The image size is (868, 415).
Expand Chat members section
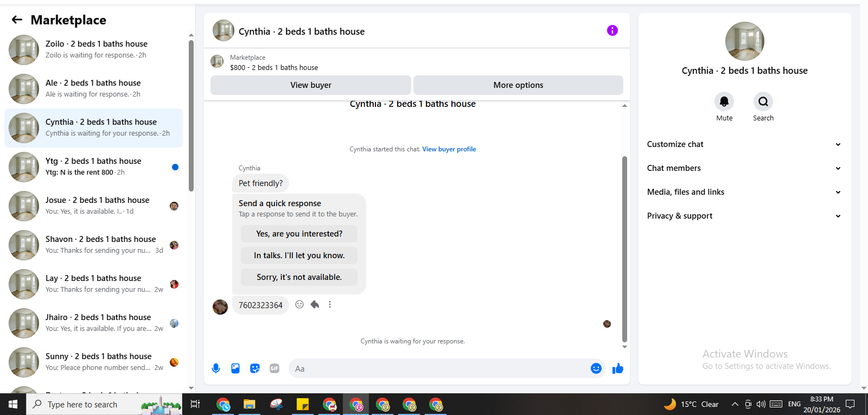pyautogui.click(x=744, y=168)
